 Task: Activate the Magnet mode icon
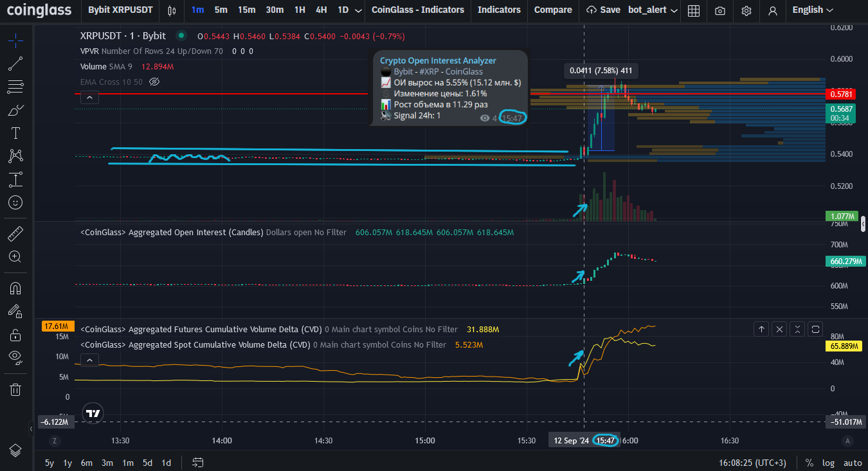coord(16,288)
